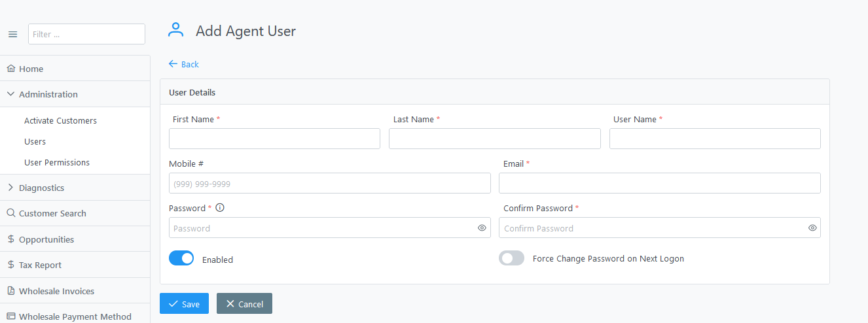Click the Customer Search magnifier icon
The width and height of the screenshot is (868, 323).
pyautogui.click(x=10, y=213)
